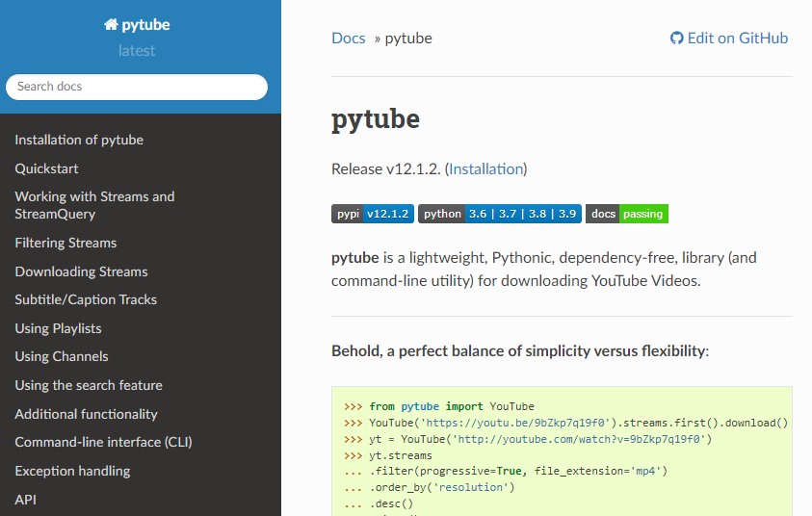
Task: Open the Downloading Streams page
Action: 81,271
